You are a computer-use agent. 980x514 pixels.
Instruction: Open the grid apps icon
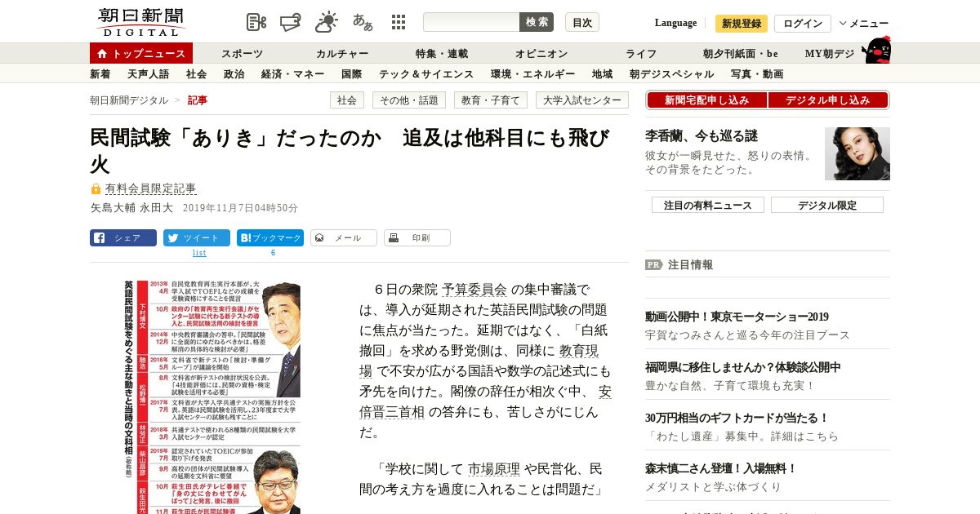tap(399, 22)
